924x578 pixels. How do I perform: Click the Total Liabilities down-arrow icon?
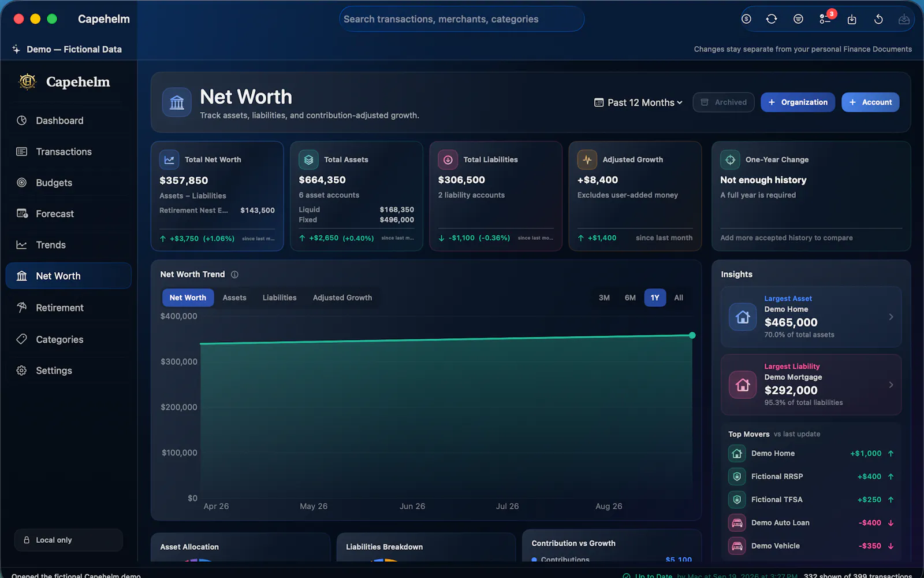(x=448, y=160)
